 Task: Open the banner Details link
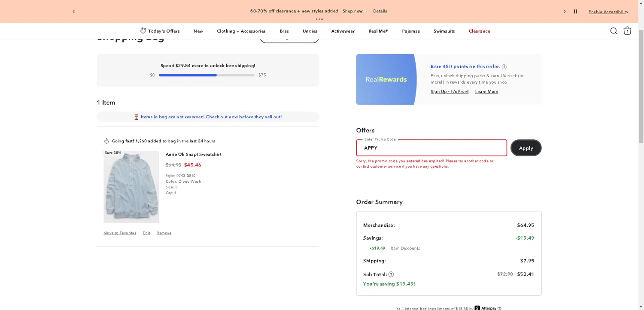point(380,11)
